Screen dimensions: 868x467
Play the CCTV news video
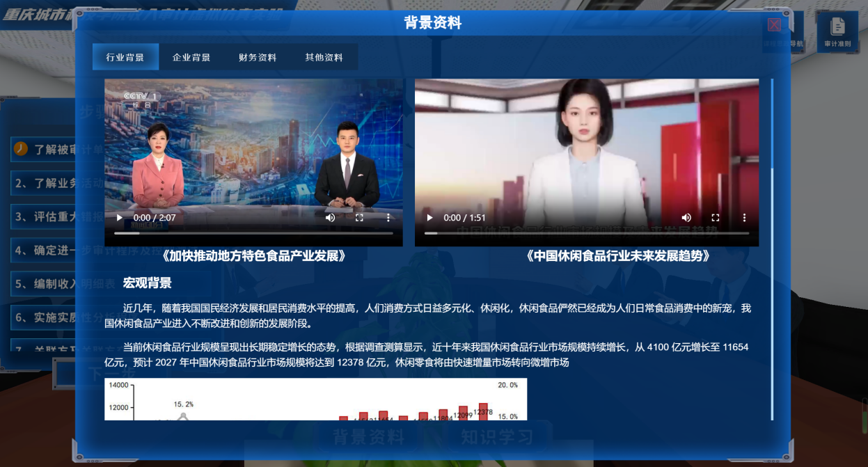coord(119,218)
